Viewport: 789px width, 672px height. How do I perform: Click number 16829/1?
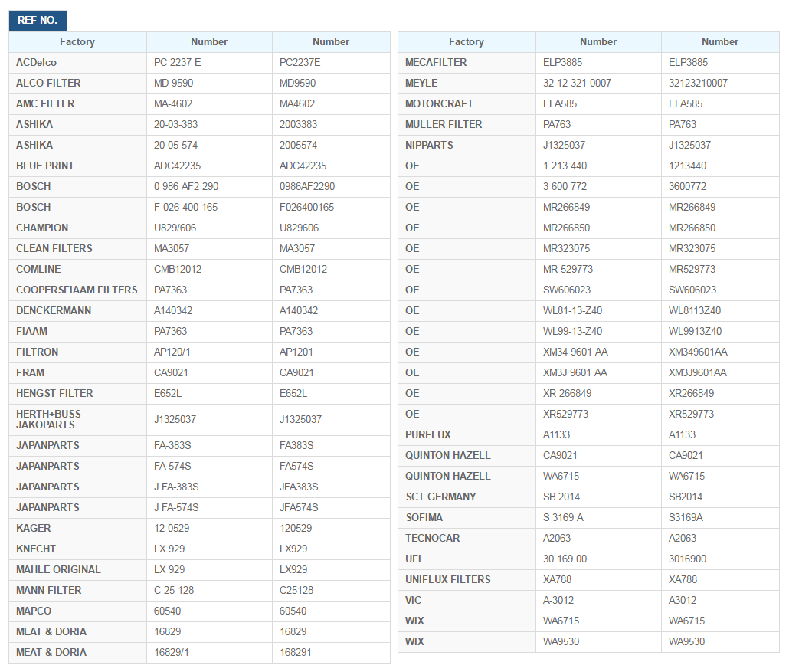tap(171, 652)
